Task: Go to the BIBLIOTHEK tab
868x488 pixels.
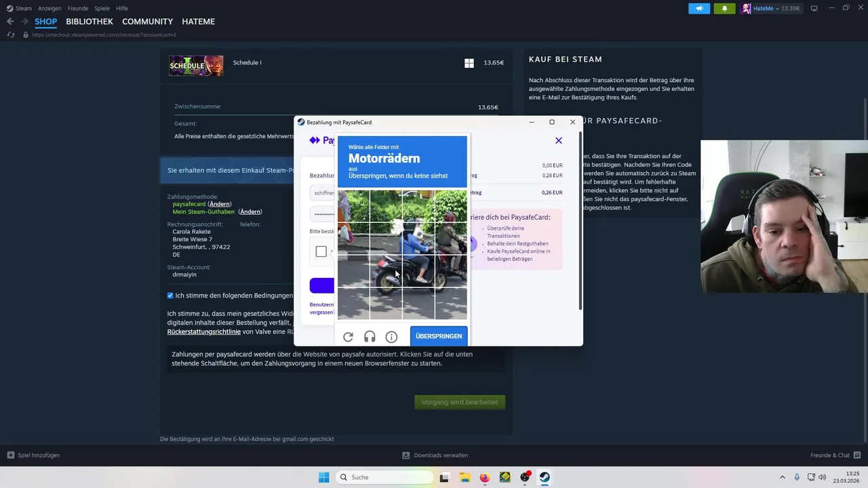Action: coord(90,22)
